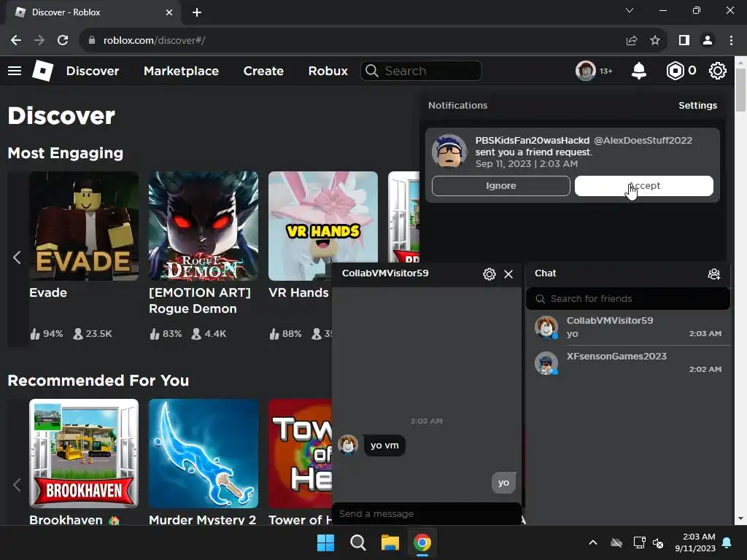Screen dimensions: 747x560
Task: Bookmark this page with star icon
Action: [x=655, y=41]
